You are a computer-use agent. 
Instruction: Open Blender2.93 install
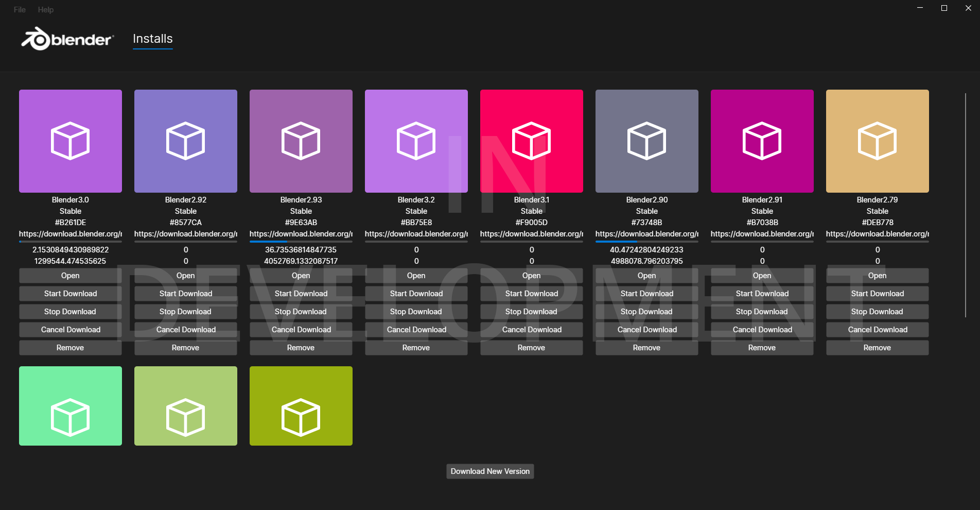[x=301, y=276]
